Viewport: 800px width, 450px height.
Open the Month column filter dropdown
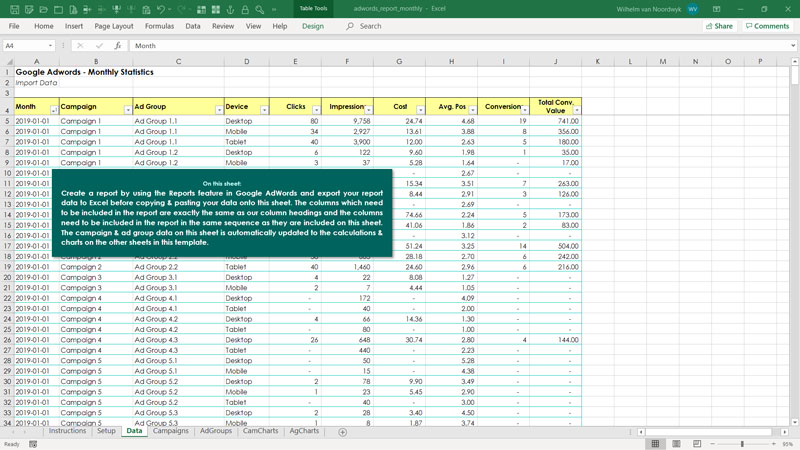click(x=54, y=110)
